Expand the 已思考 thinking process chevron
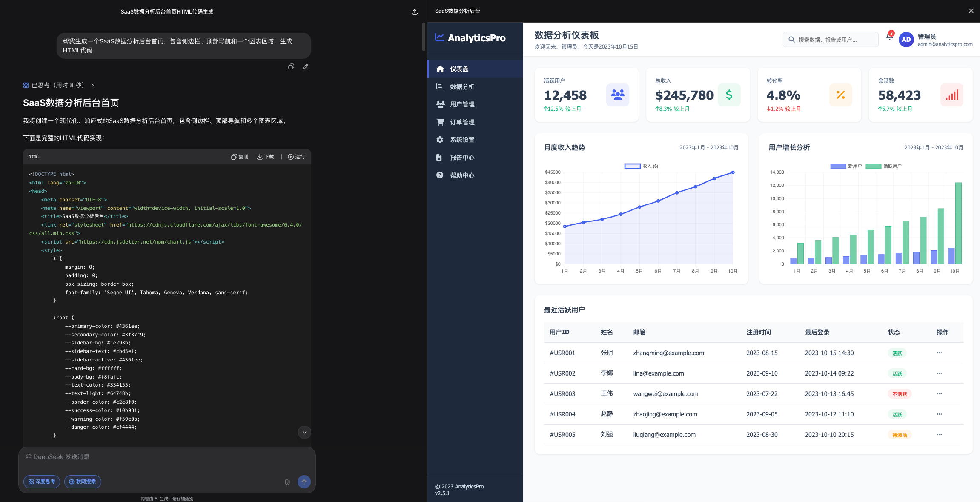980x502 pixels. click(x=92, y=85)
